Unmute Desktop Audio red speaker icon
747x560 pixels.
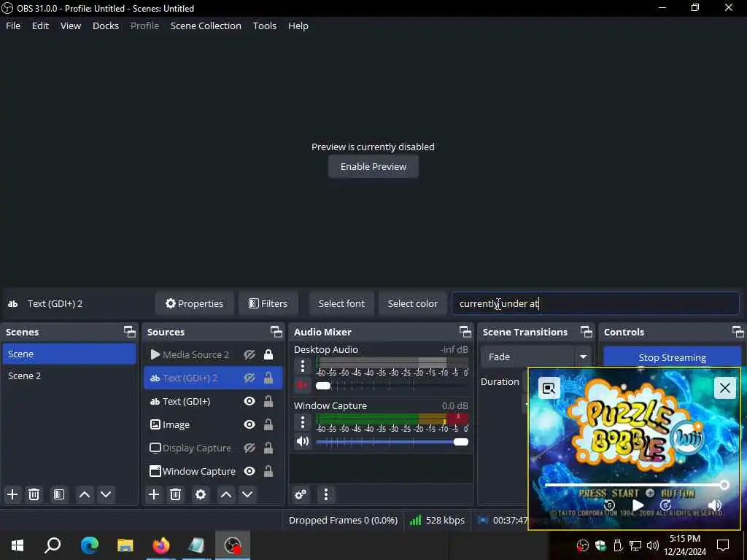point(303,385)
